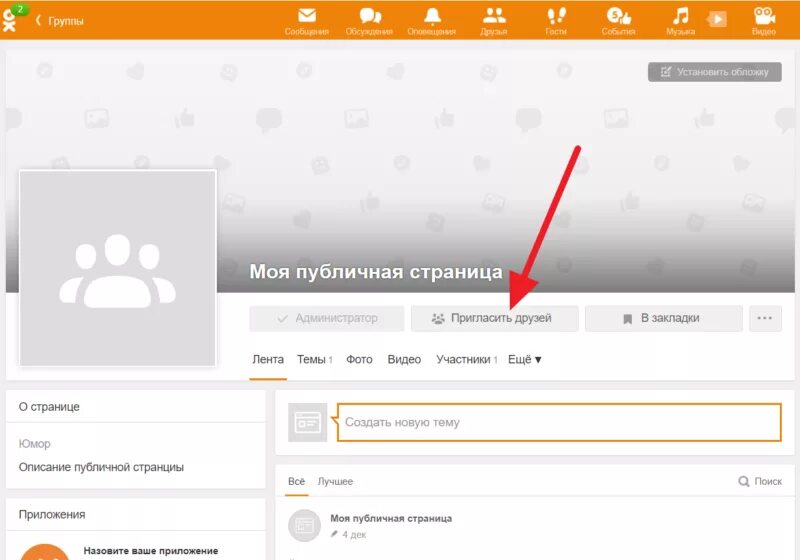Go back to Группы
Screen dimensions: 800x560
click(60, 21)
